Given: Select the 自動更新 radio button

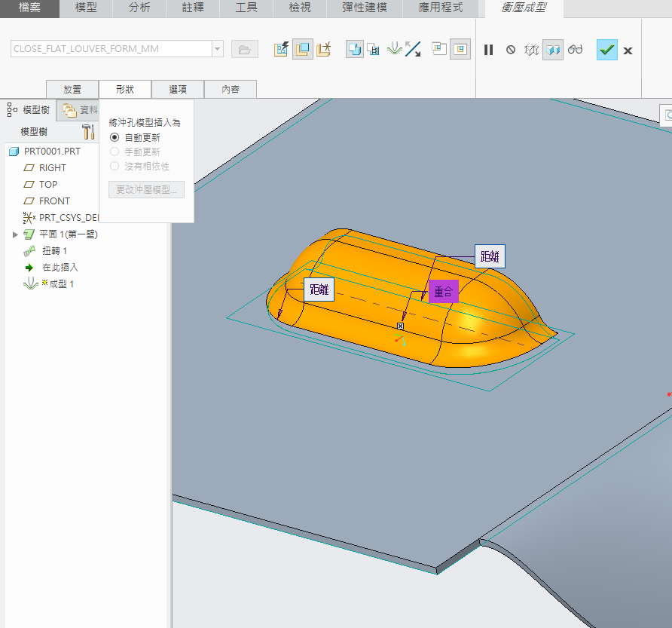Looking at the screenshot, I should (x=115, y=137).
